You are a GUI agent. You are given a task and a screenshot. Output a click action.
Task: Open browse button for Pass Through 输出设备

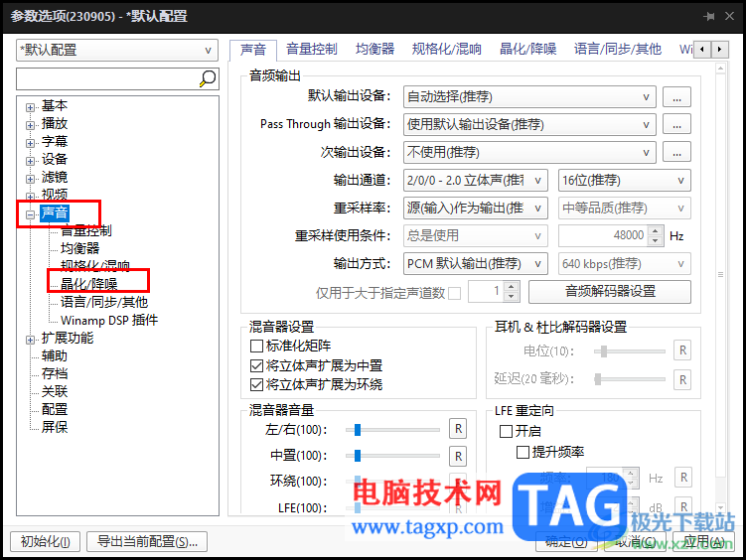tap(676, 124)
